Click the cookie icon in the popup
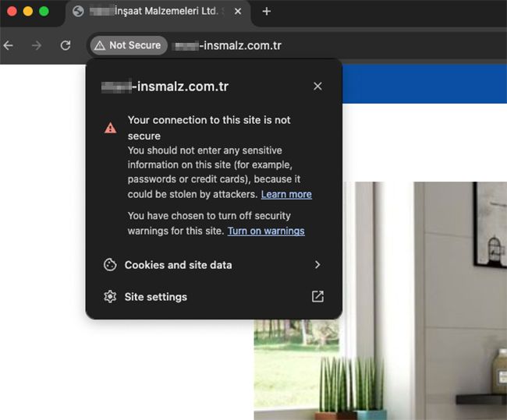 110,265
